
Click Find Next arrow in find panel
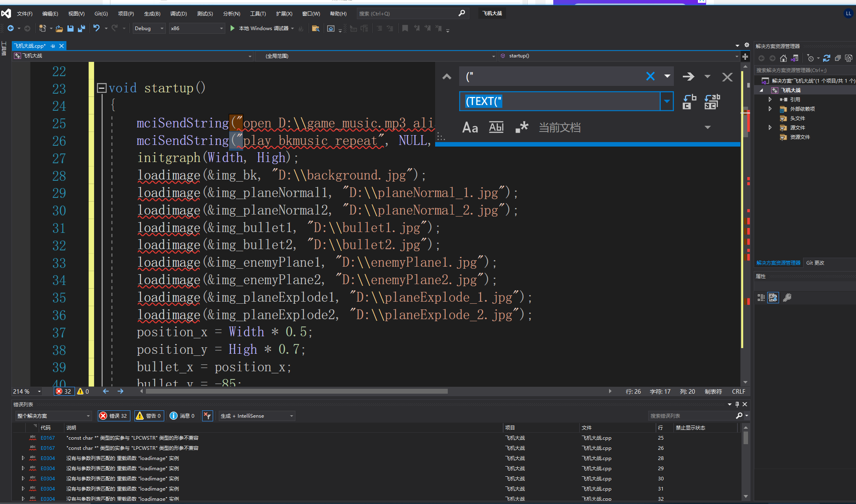(x=689, y=77)
